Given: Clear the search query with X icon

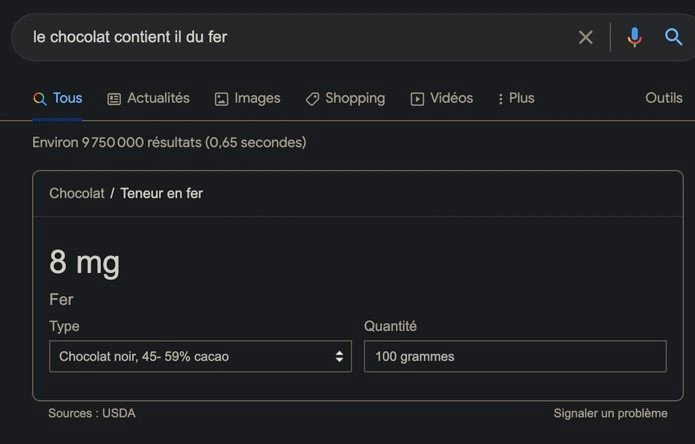Looking at the screenshot, I should click(586, 37).
